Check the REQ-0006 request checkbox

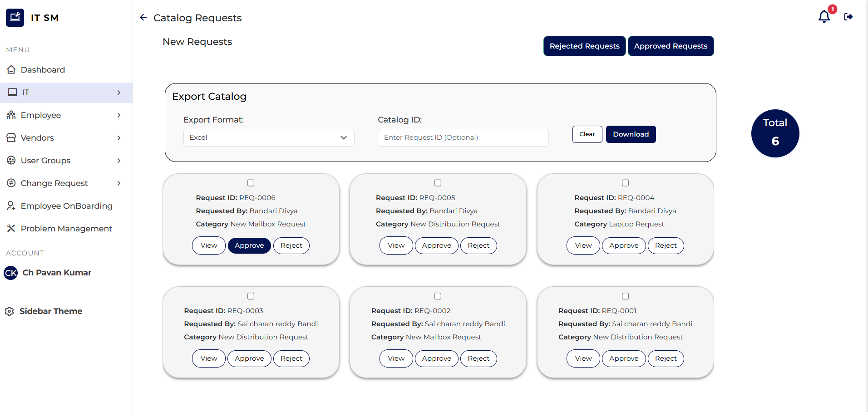251,183
